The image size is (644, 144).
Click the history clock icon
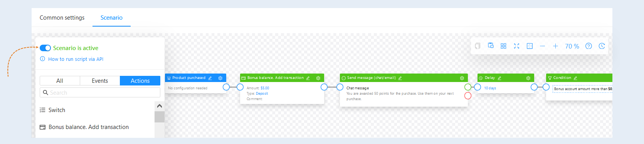point(602,46)
